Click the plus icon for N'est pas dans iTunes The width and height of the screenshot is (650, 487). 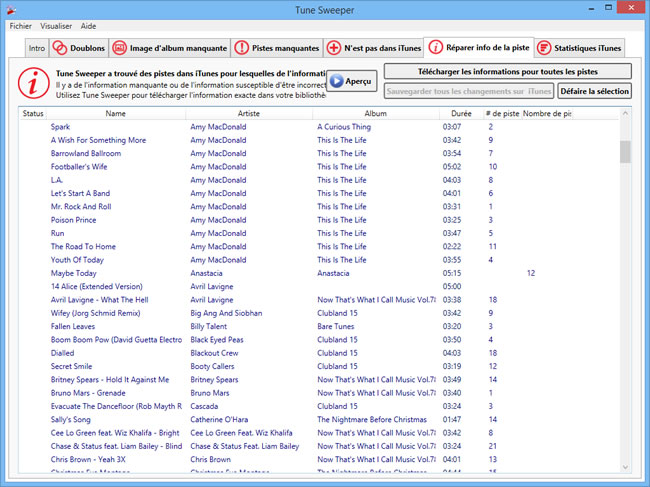pos(334,48)
